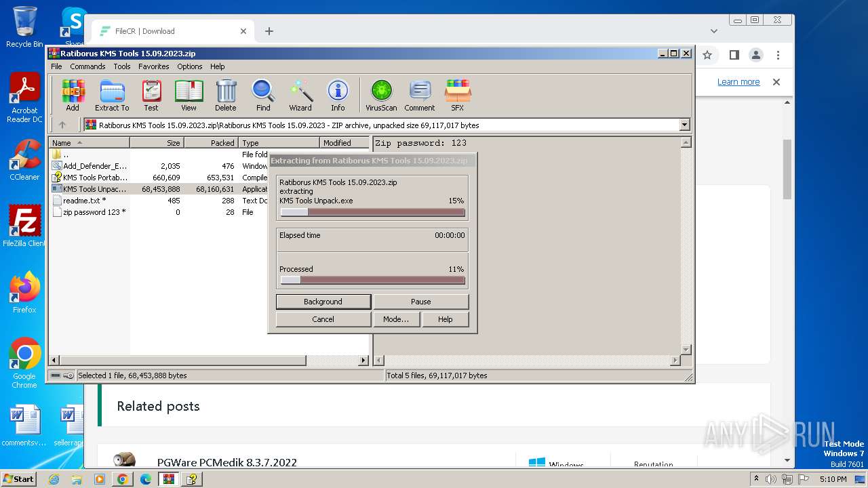Screen dimensions: 868x488
Task: Dismiss the Chrome notification bar X
Action: (776, 82)
